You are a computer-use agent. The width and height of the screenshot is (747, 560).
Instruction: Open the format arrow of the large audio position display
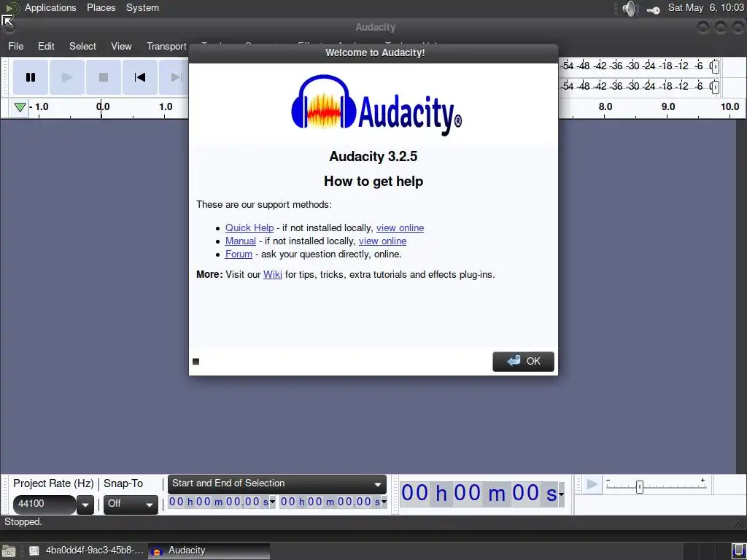(x=561, y=494)
